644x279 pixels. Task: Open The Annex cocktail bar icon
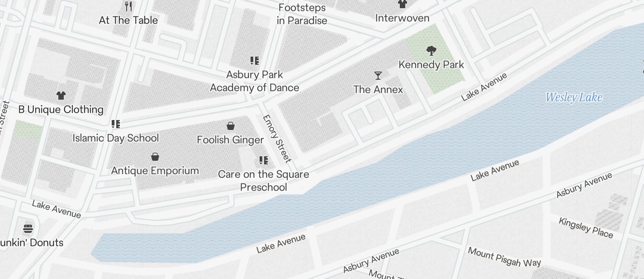[378, 75]
